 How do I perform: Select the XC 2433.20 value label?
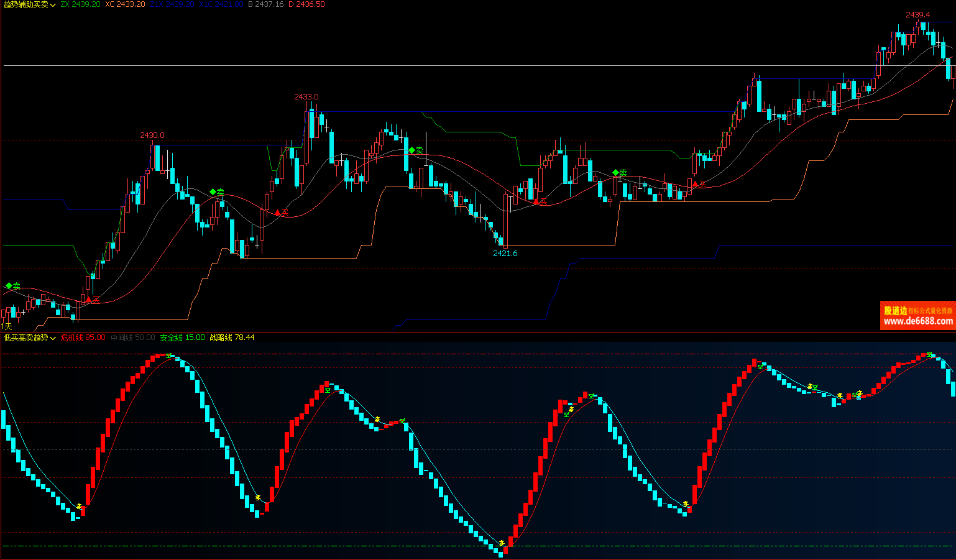pyautogui.click(x=125, y=4)
